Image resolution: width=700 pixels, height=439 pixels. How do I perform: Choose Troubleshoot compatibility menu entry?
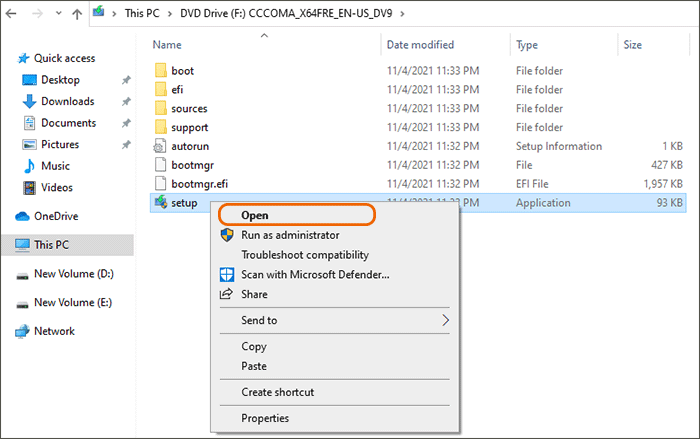[305, 255]
